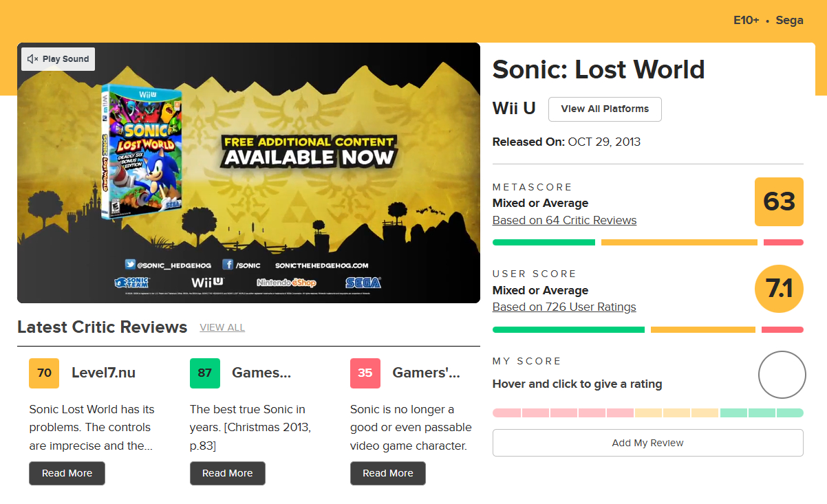
Task: Click the empty My Score circle
Action: click(x=782, y=375)
